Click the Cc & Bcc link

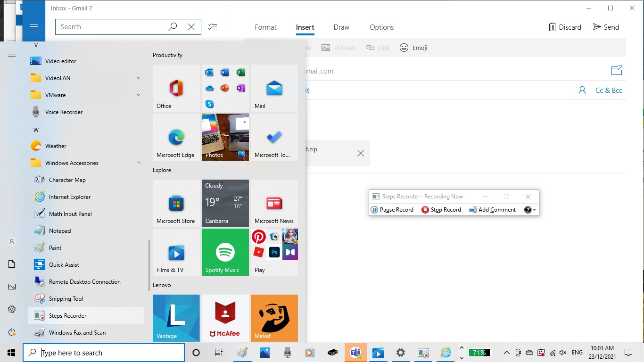coord(609,90)
